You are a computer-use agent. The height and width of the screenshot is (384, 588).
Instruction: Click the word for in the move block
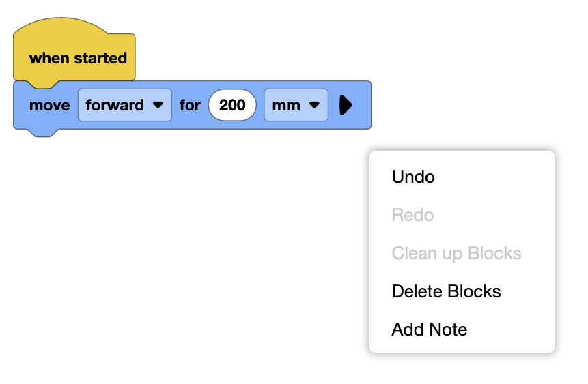(190, 106)
